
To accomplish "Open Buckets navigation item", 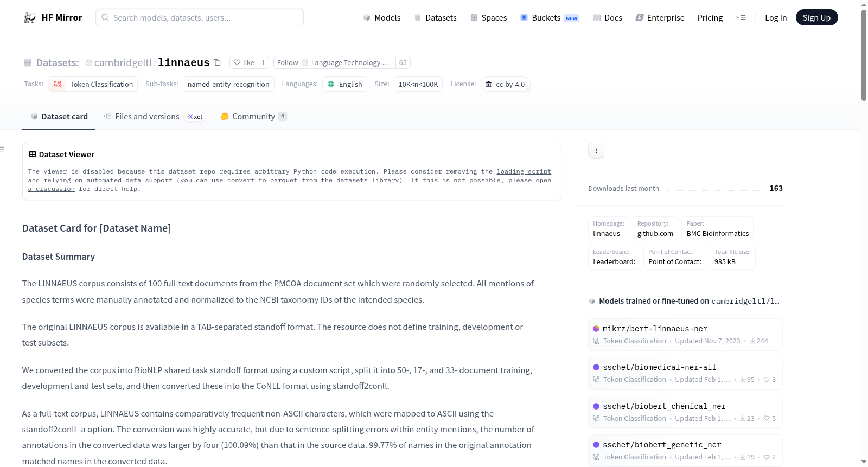I will (550, 18).
